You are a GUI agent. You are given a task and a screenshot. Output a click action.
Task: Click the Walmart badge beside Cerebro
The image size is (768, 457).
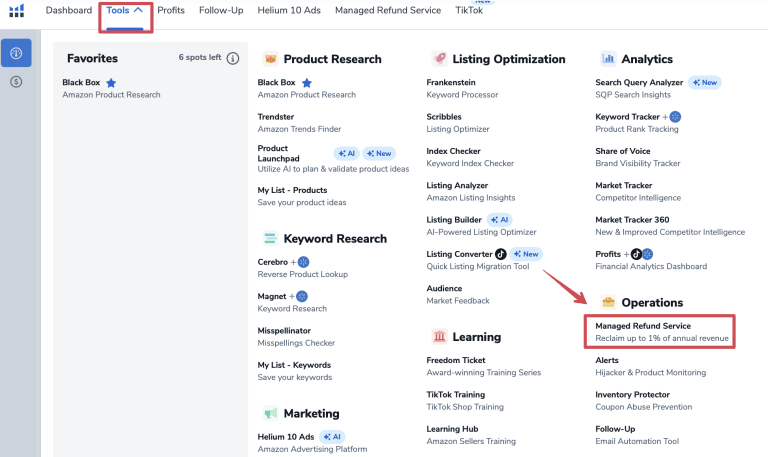click(304, 262)
